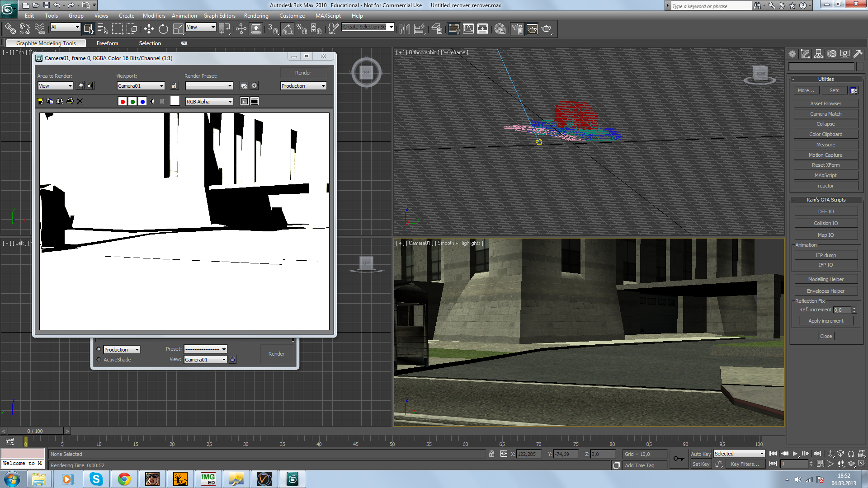Switch to the Freeform tab
The image size is (868, 488).
107,43
